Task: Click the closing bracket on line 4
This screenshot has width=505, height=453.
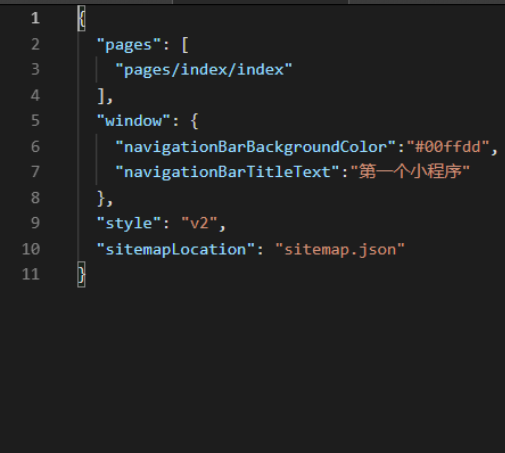Action: click(101, 97)
